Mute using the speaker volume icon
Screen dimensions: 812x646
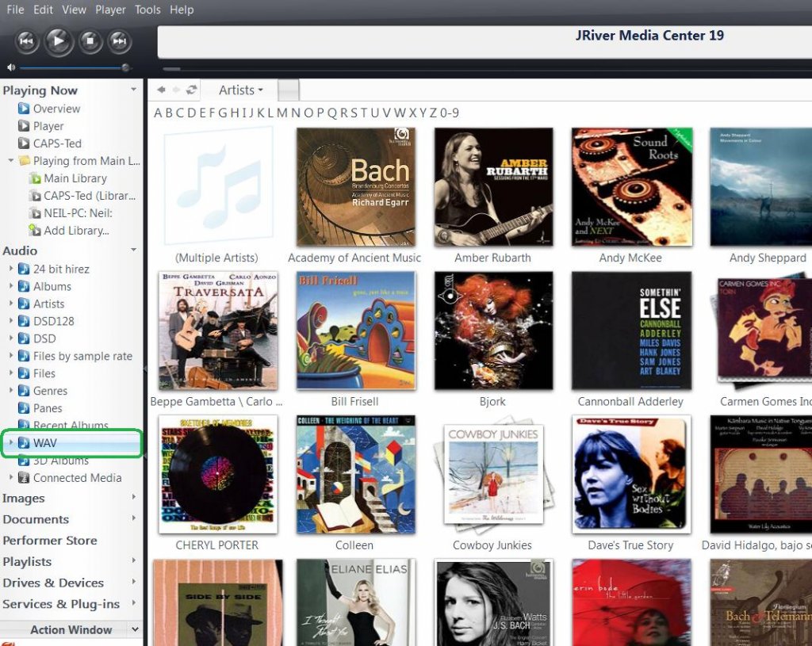pyautogui.click(x=11, y=67)
